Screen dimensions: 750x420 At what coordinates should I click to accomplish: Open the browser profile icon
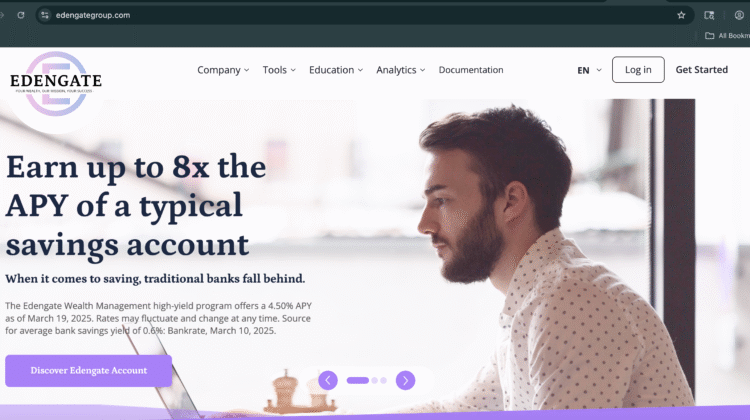[x=739, y=15]
